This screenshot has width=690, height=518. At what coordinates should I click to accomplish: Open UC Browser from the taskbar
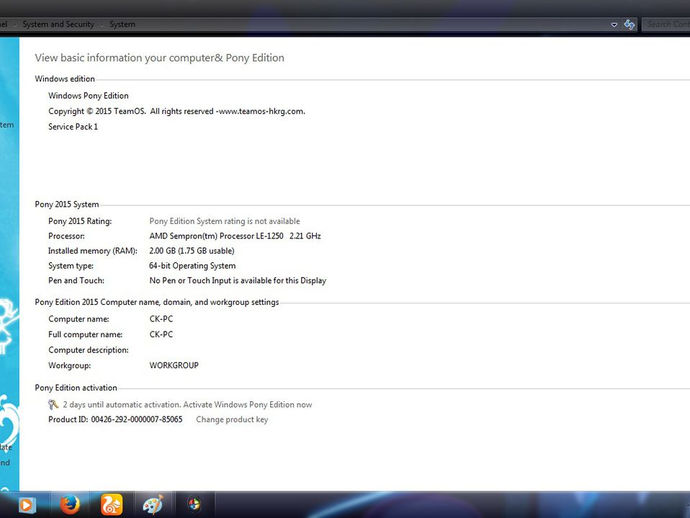111,504
